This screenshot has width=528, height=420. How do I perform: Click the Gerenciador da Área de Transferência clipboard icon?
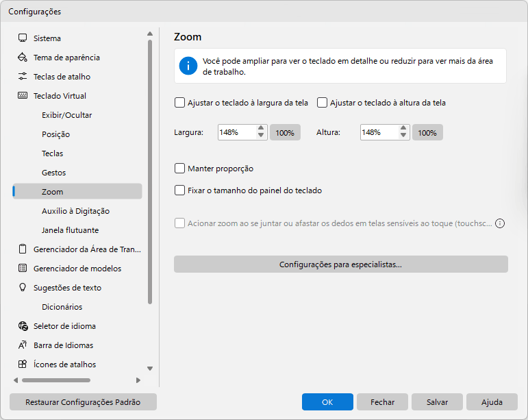pos(23,249)
